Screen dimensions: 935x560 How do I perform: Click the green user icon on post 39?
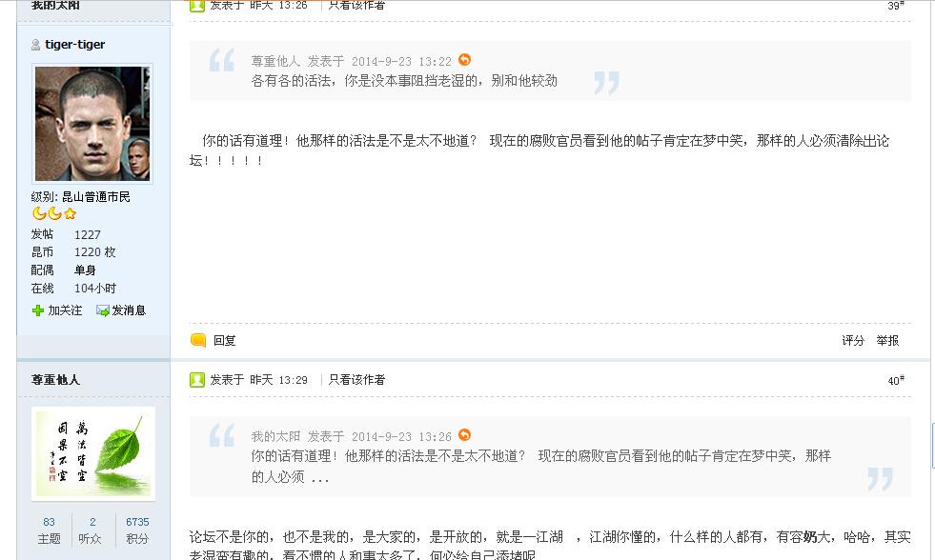click(197, 6)
